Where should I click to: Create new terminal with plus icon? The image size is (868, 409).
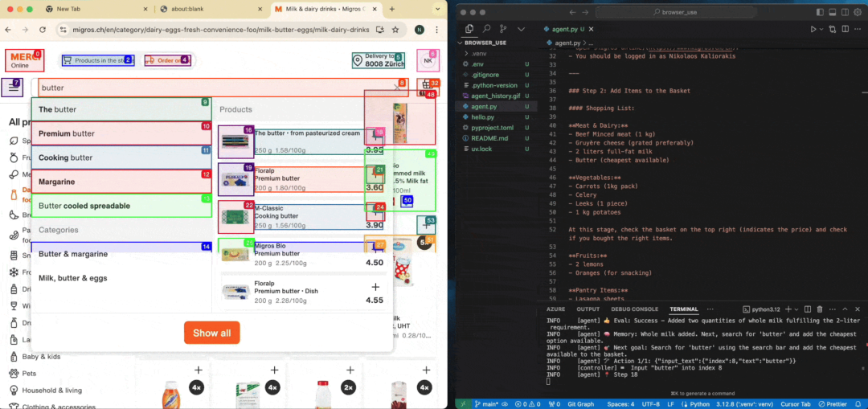click(788, 309)
